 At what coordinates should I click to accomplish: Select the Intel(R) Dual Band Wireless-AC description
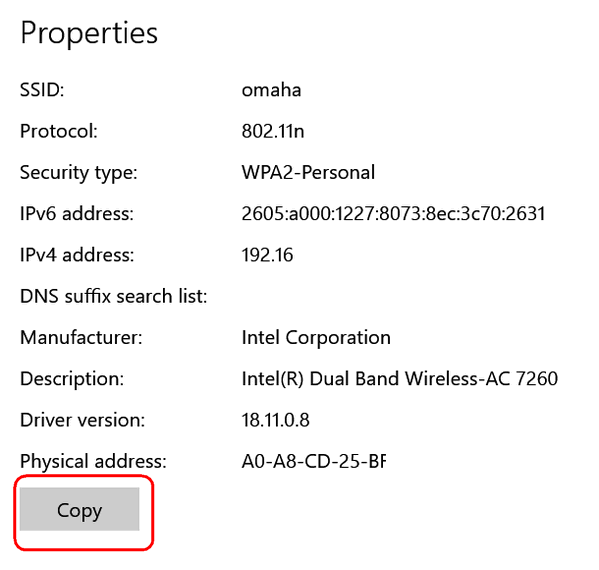400,379
